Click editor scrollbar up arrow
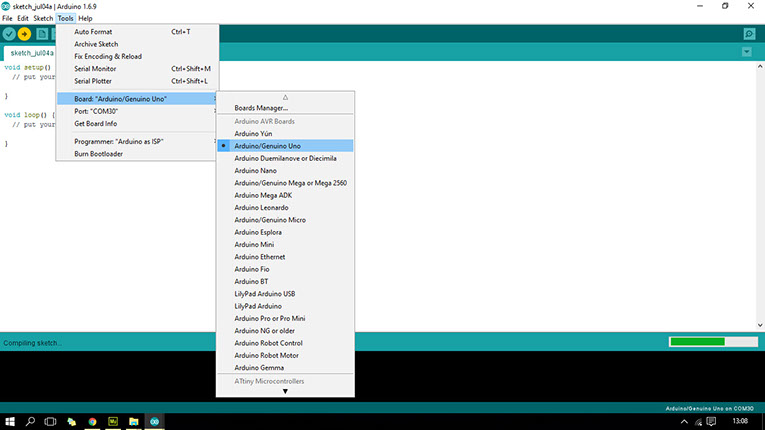This screenshot has height=430, width=765. click(x=760, y=66)
